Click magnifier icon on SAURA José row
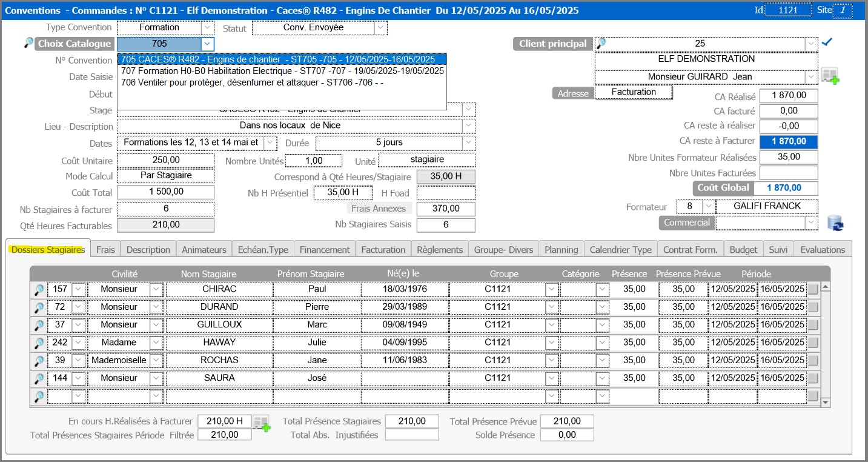The width and height of the screenshot is (868, 462). 39,378
